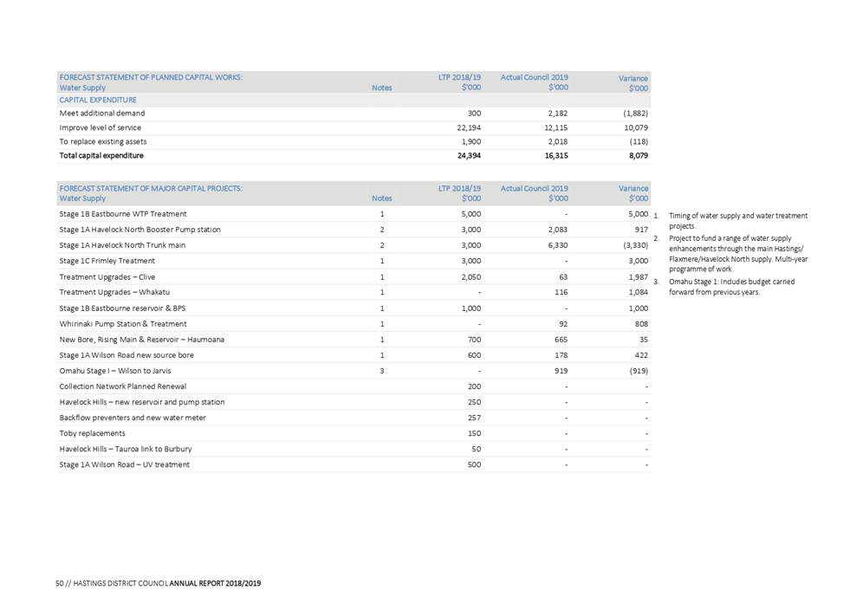863x616 pixels.
Task: Click 'Havelock Hills – Tauroa link to Burbury'
Action: (x=126, y=449)
